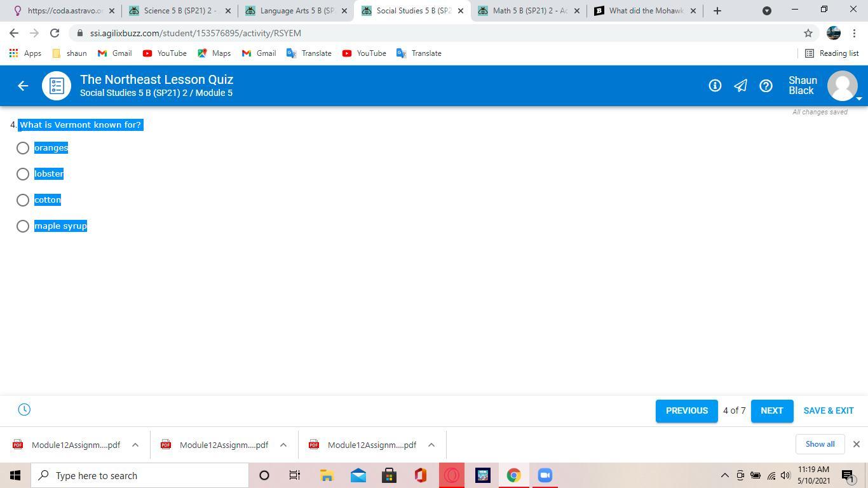
Task: Open the Chrome tab search dropdown
Action: point(767,11)
